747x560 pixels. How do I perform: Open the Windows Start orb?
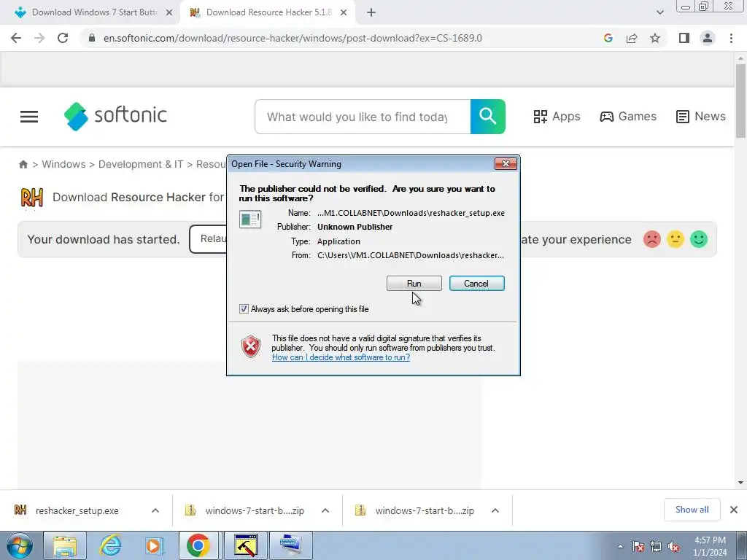[20, 545]
